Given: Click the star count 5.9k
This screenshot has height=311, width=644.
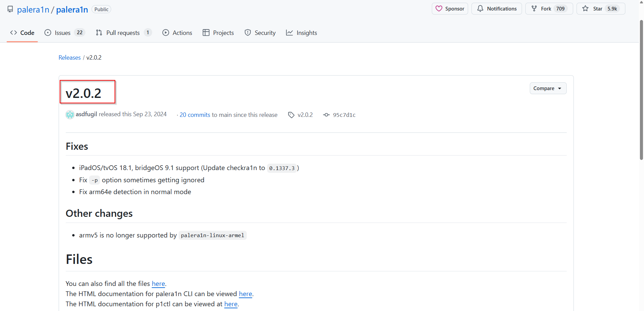Looking at the screenshot, I should (x=612, y=8).
